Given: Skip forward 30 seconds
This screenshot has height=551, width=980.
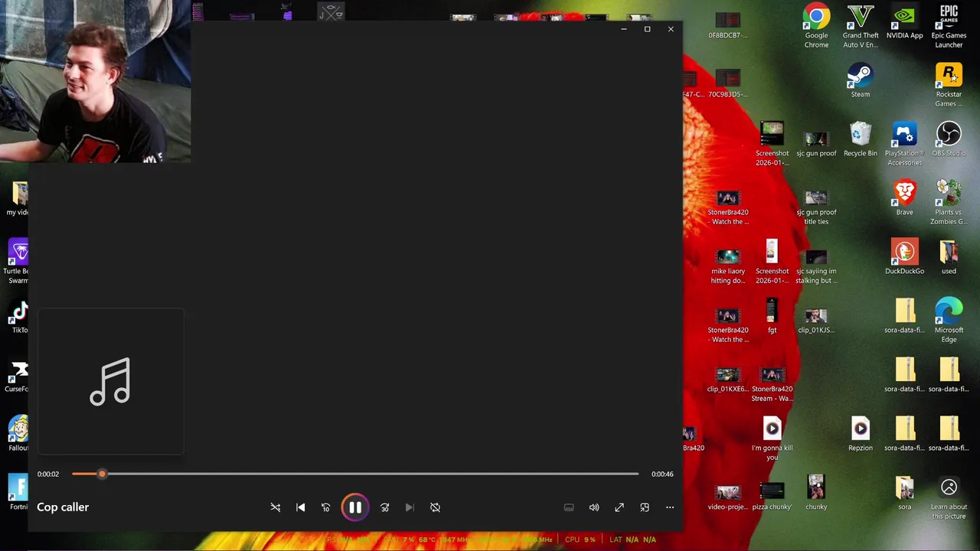Looking at the screenshot, I should coord(385,507).
